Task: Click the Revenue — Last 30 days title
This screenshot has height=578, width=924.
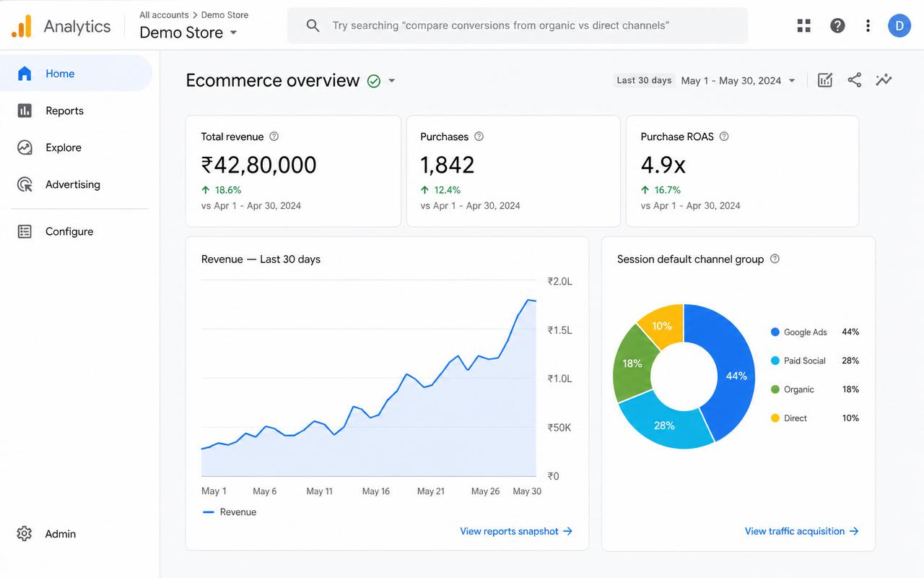Action: tap(261, 259)
